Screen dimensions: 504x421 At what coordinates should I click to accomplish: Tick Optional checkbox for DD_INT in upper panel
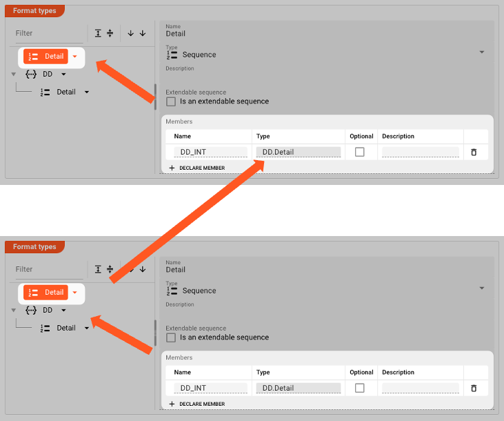(359, 152)
